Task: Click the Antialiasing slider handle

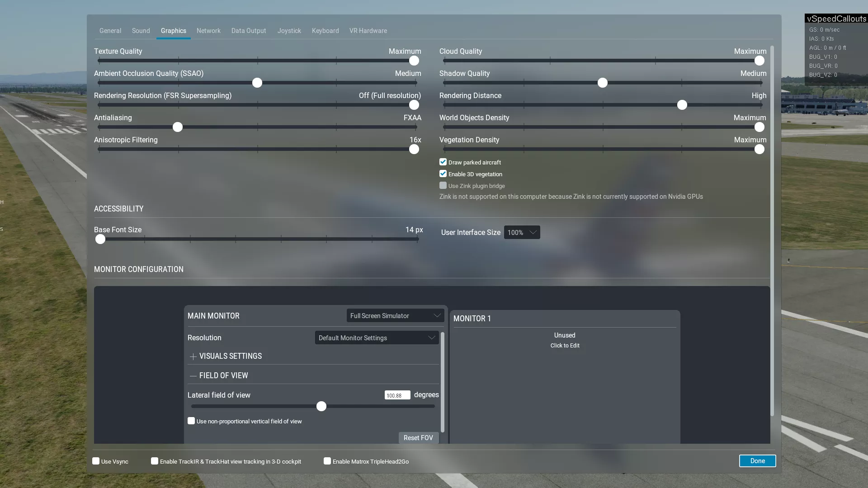Action: click(178, 127)
